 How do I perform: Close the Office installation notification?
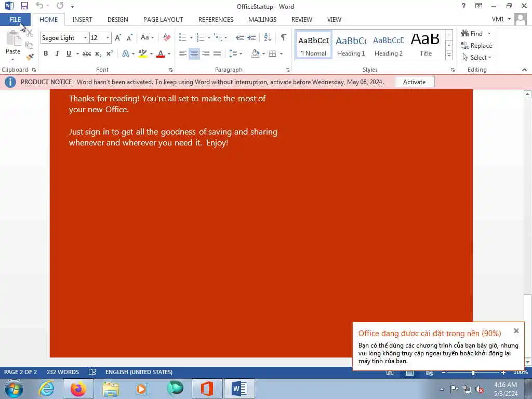tap(516, 330)
